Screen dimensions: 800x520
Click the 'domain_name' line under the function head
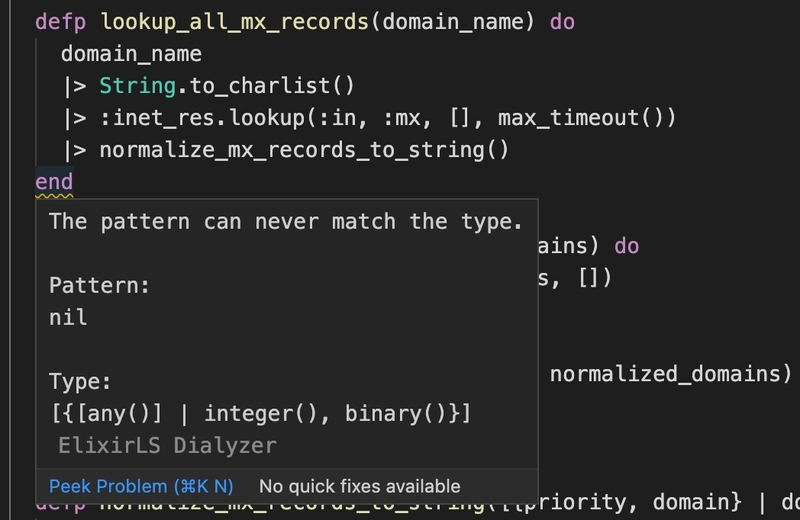[x=131, y=54]
